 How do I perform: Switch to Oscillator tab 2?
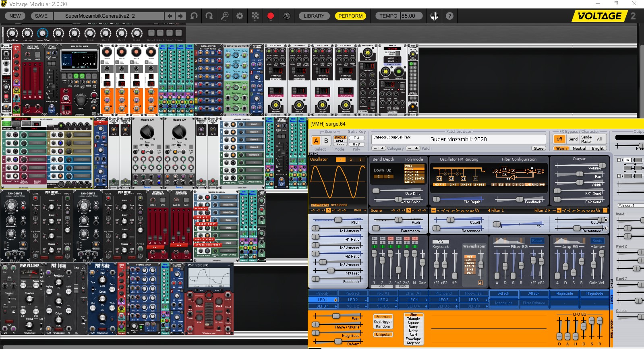coord(351,159)
